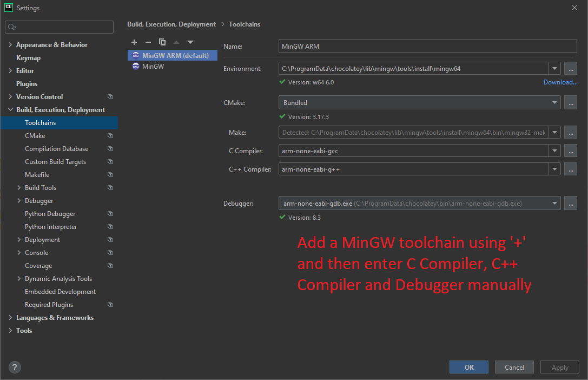Screen dimensions: 588x380
Task: Click project-level icon beside Build Tools
Action: pyautogui.click(x=110, y=187)
